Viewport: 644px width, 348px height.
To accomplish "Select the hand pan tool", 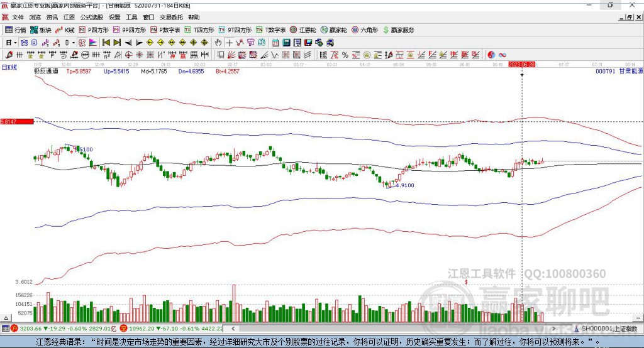I will [218, 43].
